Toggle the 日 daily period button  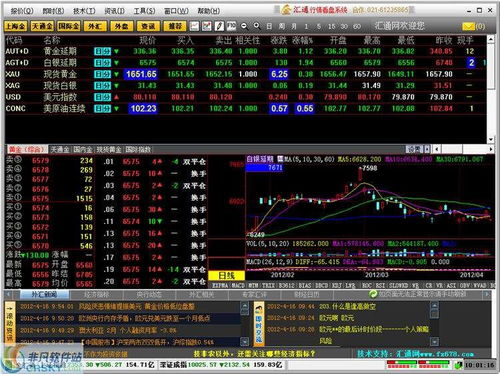269,26
